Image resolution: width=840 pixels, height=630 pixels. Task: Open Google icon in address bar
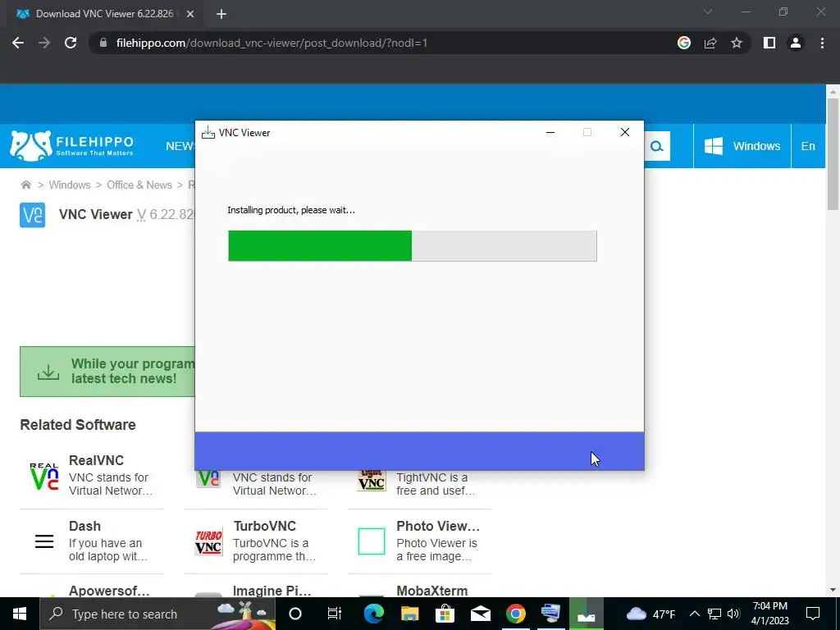tap(683, 43)
